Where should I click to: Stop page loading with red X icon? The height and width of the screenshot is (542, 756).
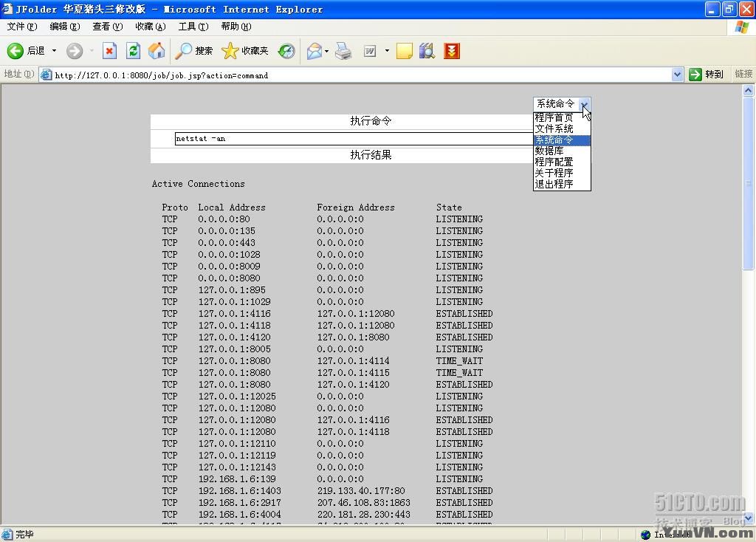click(109, 51)
